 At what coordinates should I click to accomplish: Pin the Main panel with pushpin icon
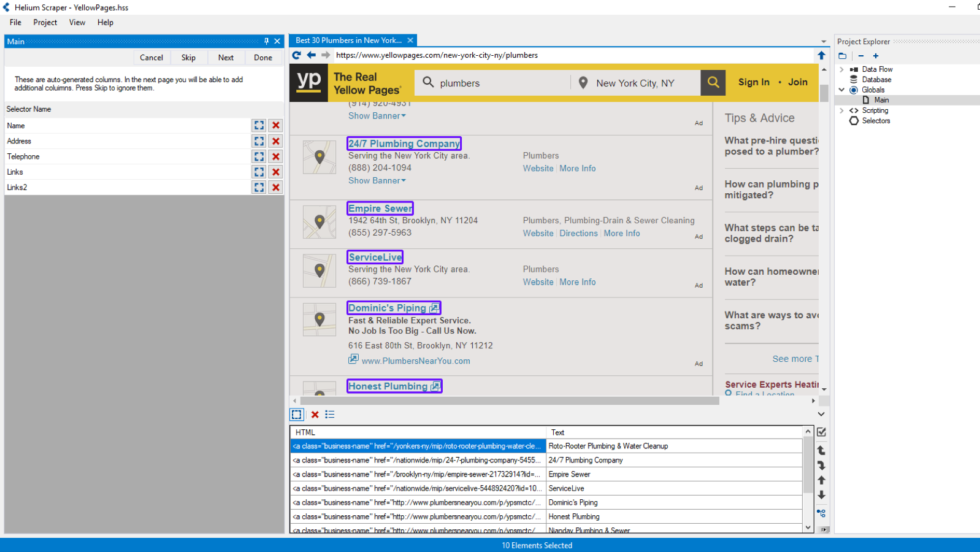[x=266, y=41]
